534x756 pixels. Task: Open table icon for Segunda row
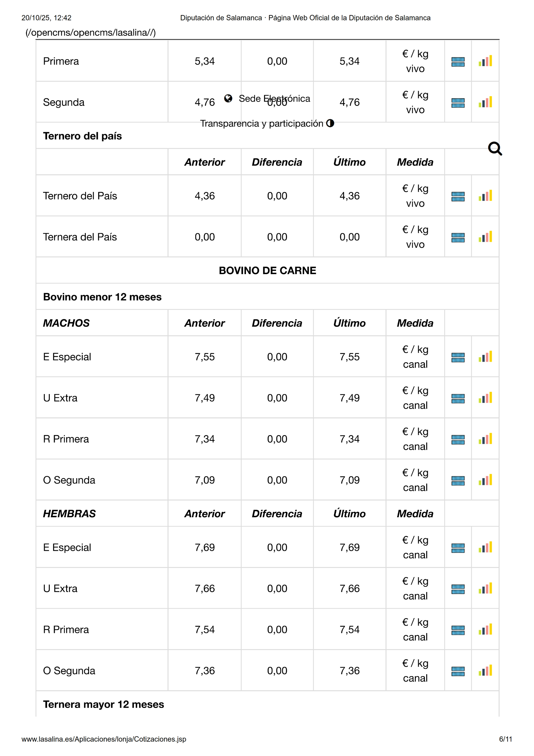pos(458,103)
